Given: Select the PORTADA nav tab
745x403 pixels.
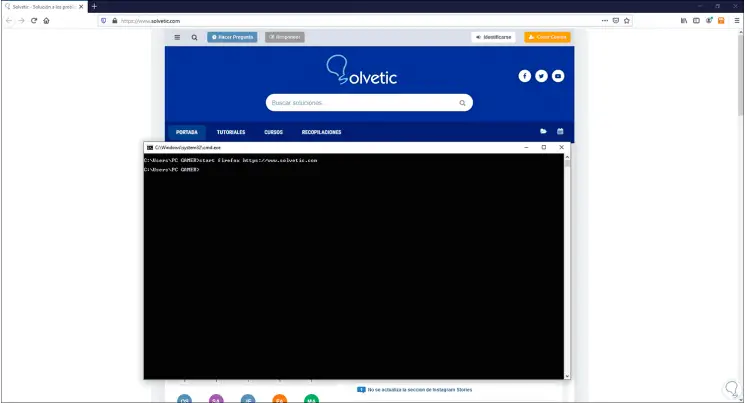Looking at the screenshot, I should 187,132.
